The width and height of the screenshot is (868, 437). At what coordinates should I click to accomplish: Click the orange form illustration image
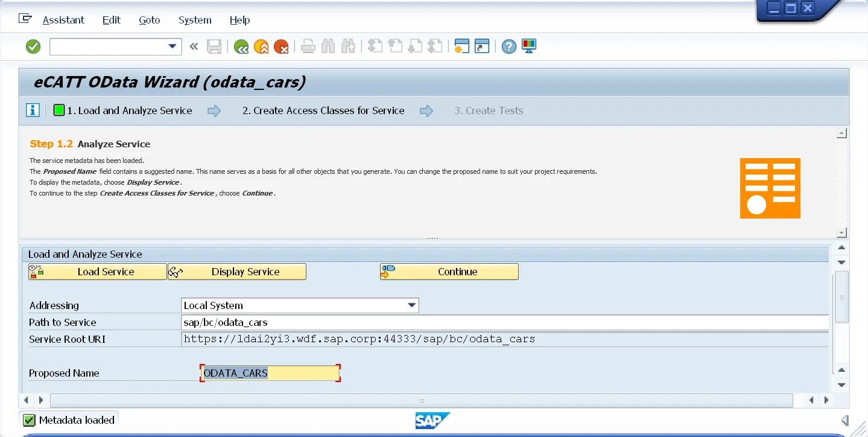[x=770, y=188]
